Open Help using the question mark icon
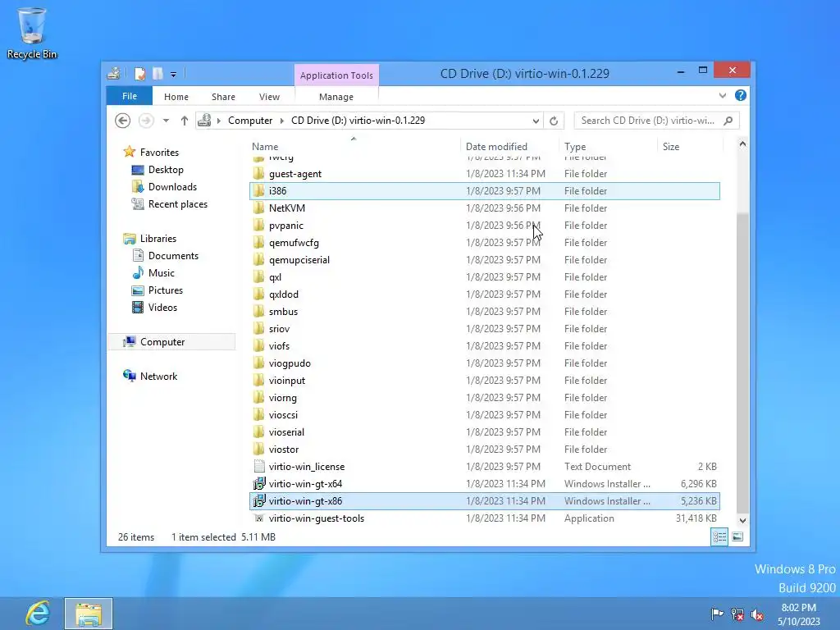The width and height of the screenshot is (840, 630). 741,95
